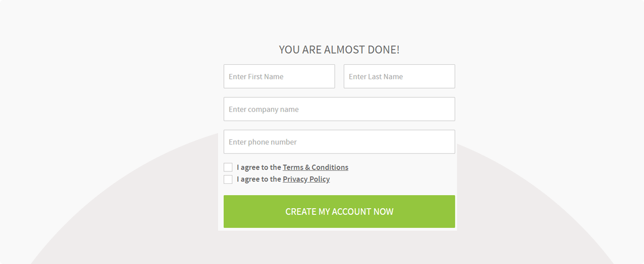This screenshot has width=644, height=264.
Task: Click the Enter First Name field
Action: click(279, 76)
